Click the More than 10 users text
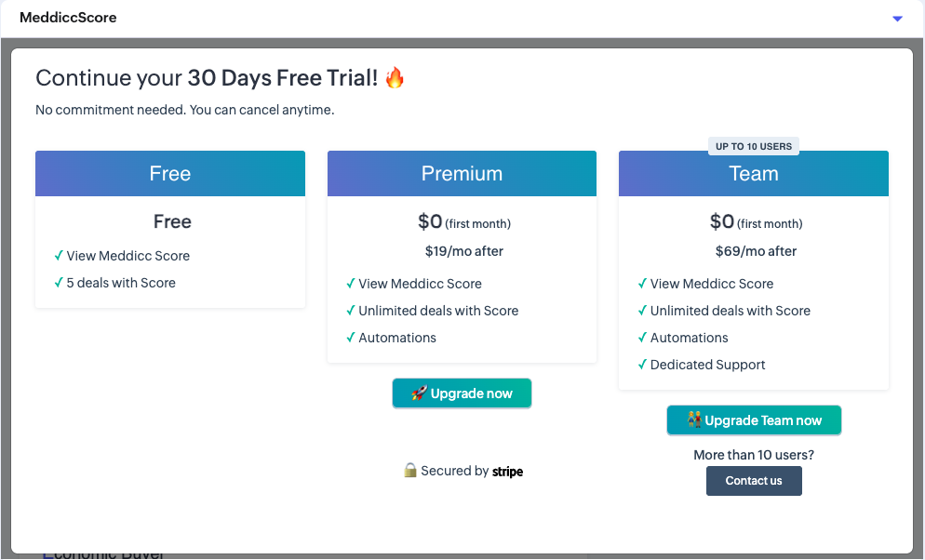The height and width of the screenshot is (560, 925). [754, 455]
